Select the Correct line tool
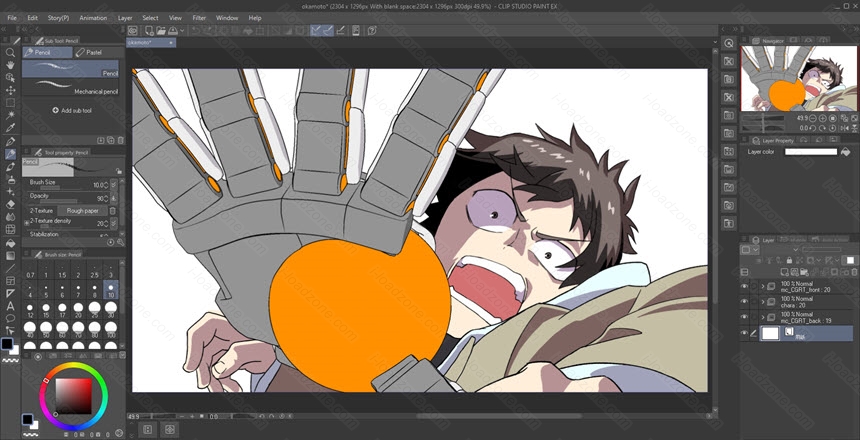 pos(10,330)
